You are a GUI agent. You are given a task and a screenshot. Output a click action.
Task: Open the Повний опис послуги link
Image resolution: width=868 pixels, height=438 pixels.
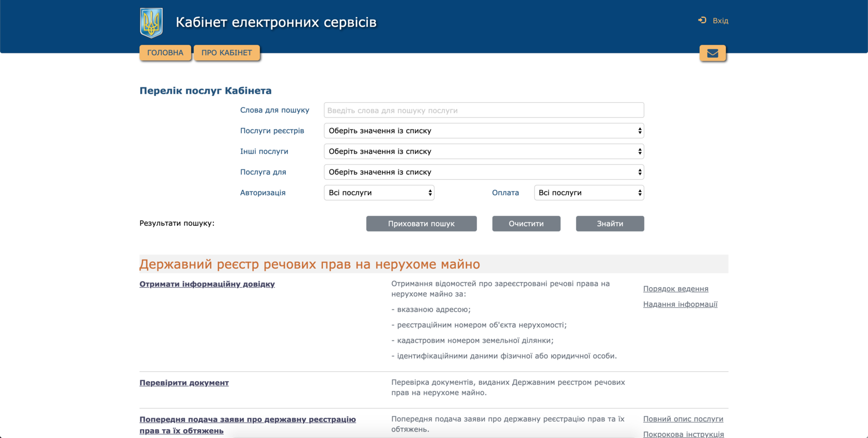(683, 419)
